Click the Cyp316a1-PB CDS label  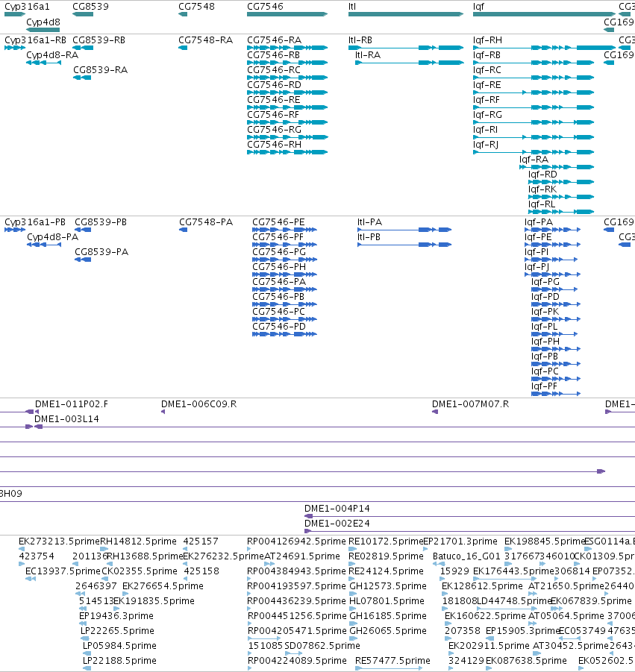tap(35, 222)
